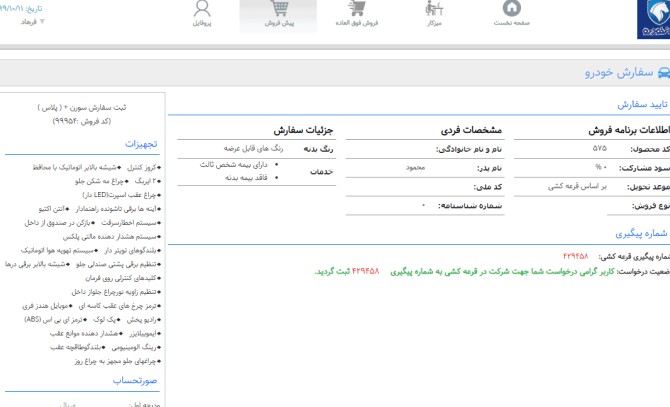Open the desk (میزکار) icon
Screen dimensions: 670x407
pyautogui.click(x=434, y=8)
